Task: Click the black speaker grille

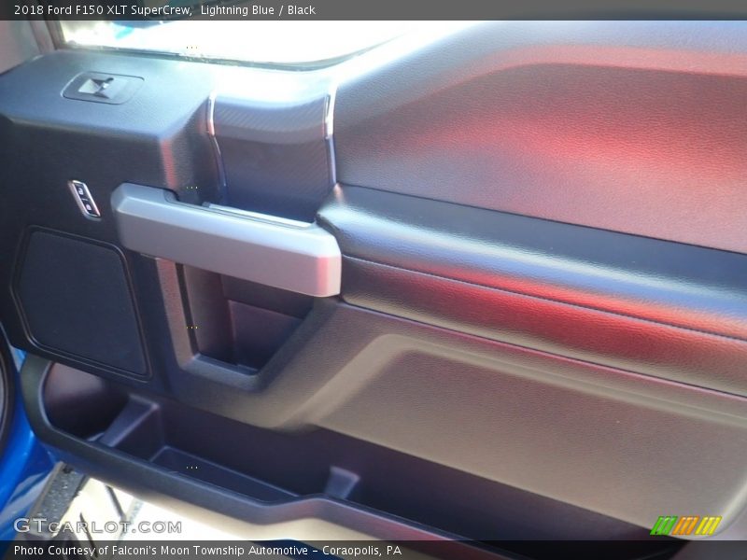Action: point(80,301)
